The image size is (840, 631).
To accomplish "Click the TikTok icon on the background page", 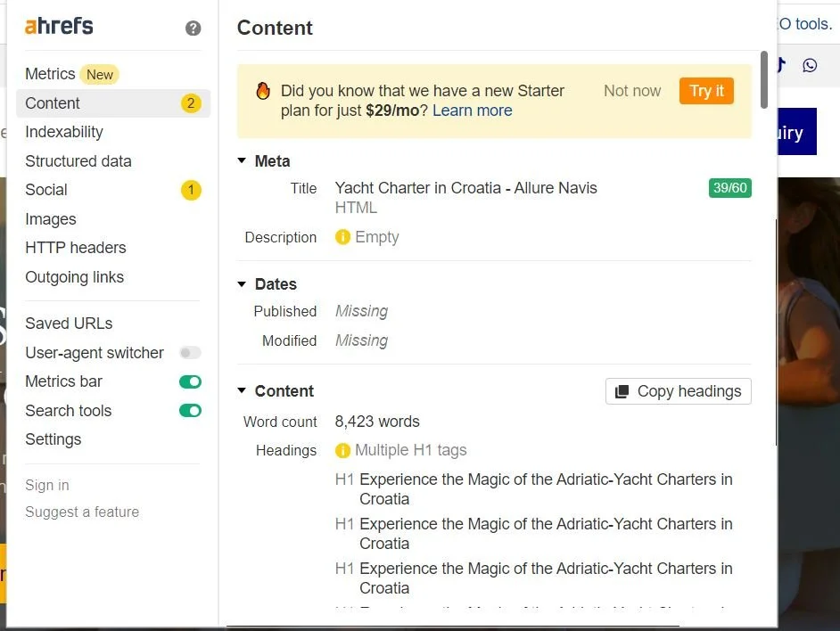I will pyautogui.click(x=781, y=65).
